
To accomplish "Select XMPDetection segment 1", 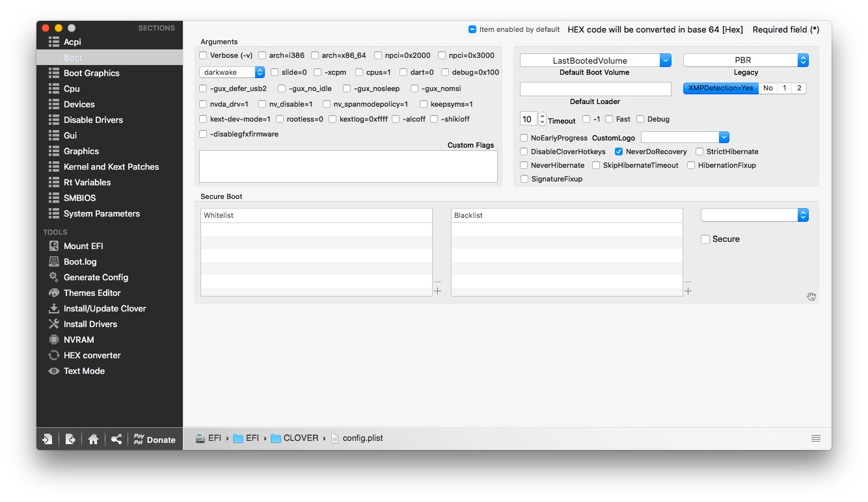I will click(x=784, y=88).
